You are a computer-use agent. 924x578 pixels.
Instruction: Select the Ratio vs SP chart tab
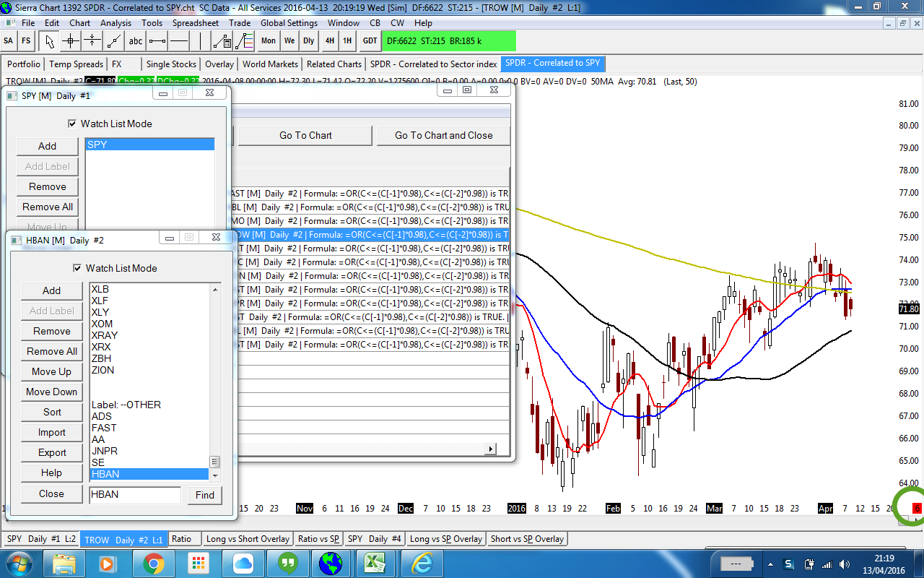[318, 539]
